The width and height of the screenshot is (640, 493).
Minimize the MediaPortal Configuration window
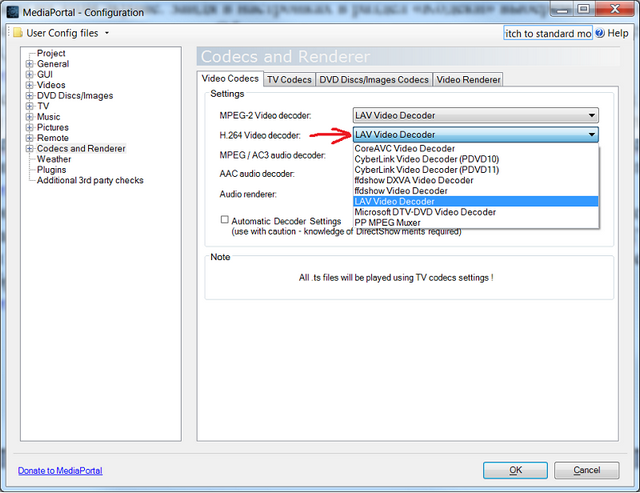click(562, 9)
